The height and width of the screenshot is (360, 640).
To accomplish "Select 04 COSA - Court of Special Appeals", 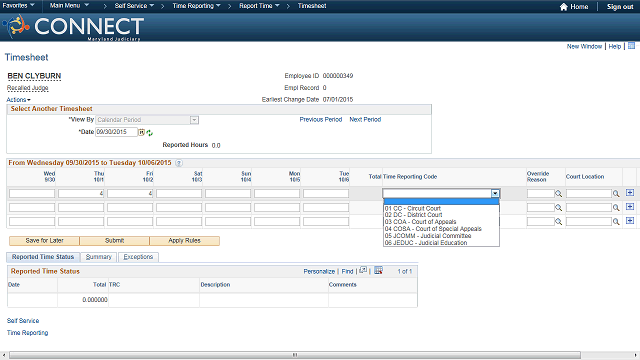I will coord(441,229).
